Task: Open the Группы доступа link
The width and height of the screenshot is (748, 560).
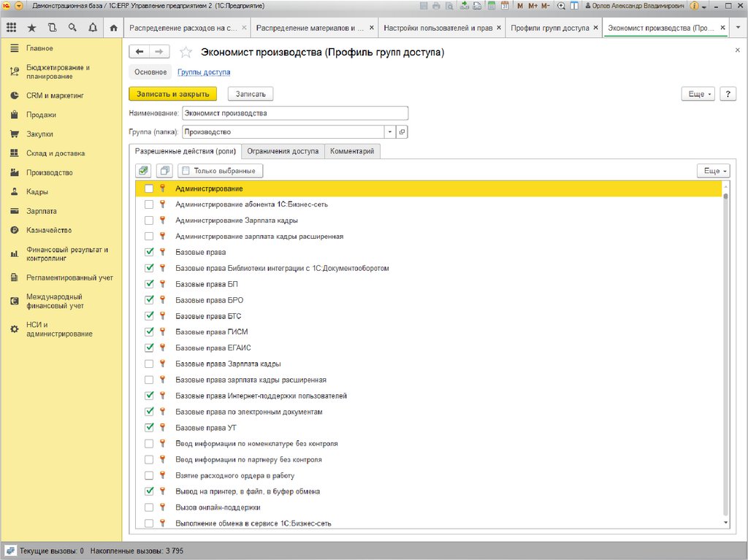Action: coord(204,72)
